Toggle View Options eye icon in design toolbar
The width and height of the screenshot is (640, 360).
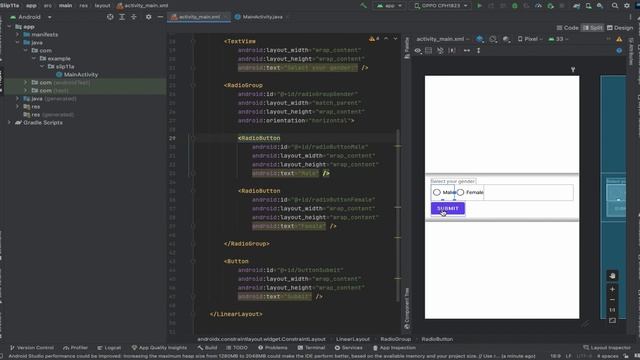(x=418, y=51)
